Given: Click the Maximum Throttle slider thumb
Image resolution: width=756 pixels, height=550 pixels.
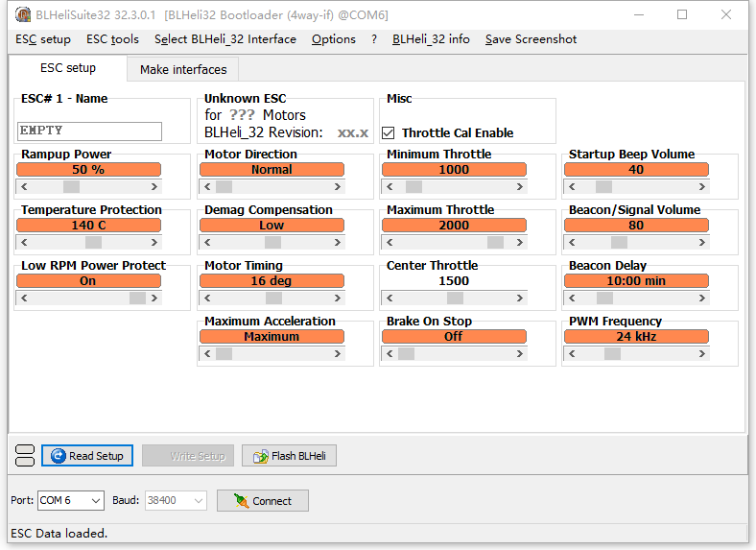Looking at the screenshot, I should click(495, 242).
